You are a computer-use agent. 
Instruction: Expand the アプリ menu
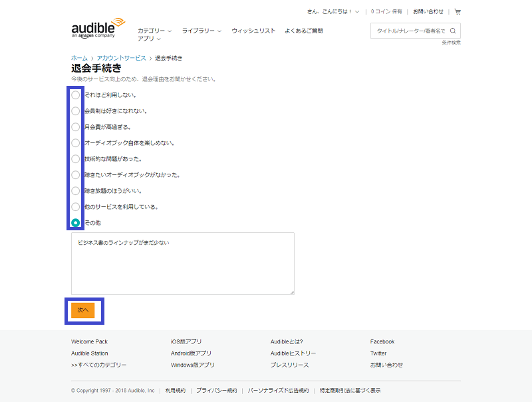click(x=149, y=39)
